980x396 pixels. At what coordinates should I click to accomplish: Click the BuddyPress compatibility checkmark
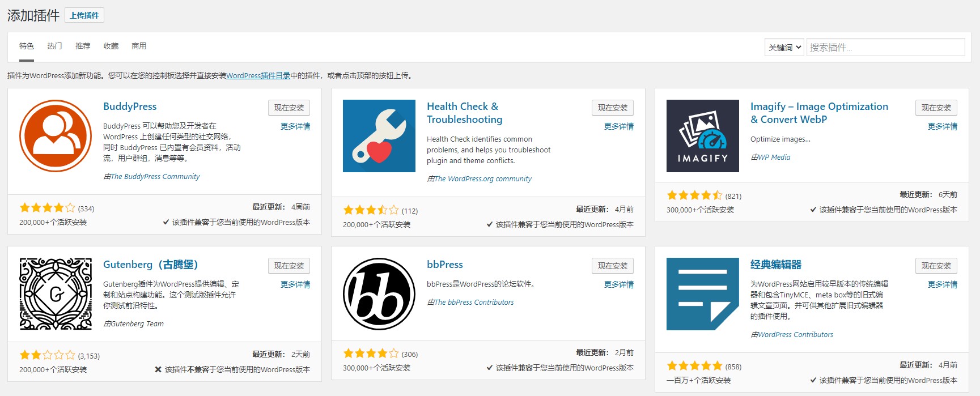166,223
